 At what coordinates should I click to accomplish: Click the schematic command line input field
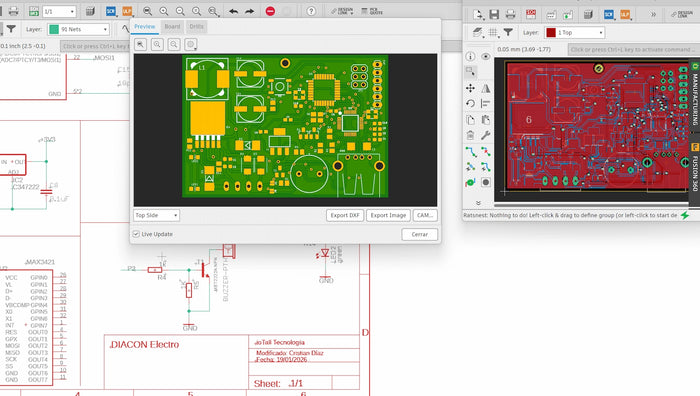coord(96,46)
